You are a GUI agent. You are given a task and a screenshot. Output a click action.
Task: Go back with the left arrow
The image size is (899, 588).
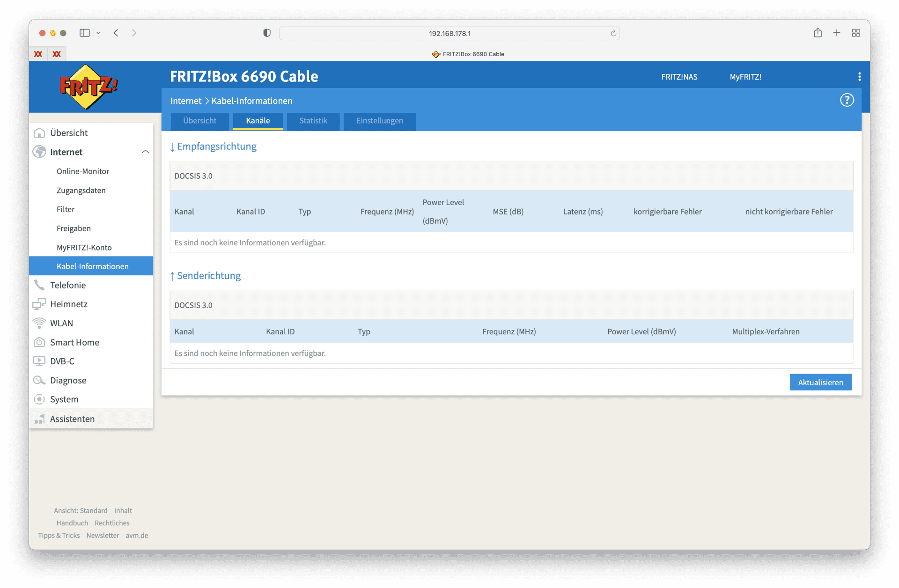pos(116,33)
